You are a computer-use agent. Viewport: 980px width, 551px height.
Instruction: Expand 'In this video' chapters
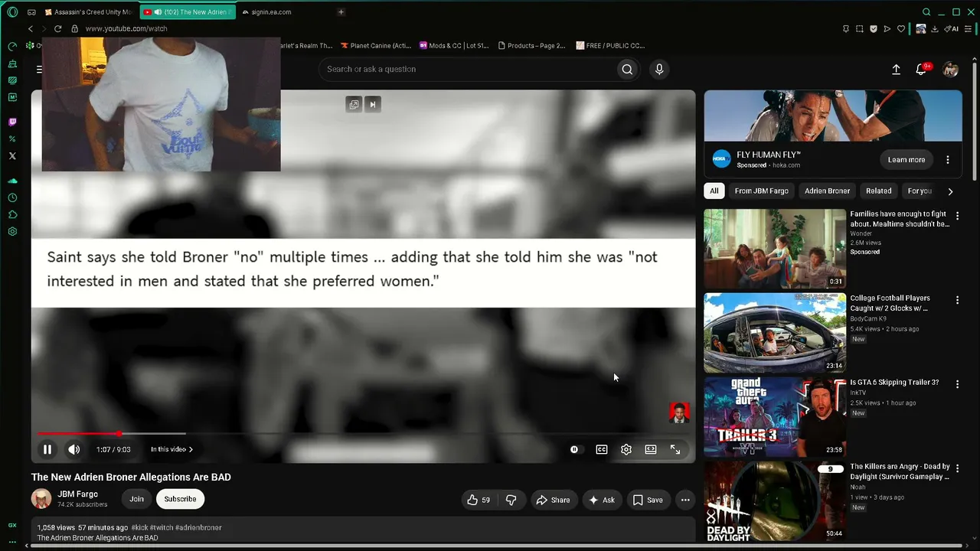[x=172, y=449]
